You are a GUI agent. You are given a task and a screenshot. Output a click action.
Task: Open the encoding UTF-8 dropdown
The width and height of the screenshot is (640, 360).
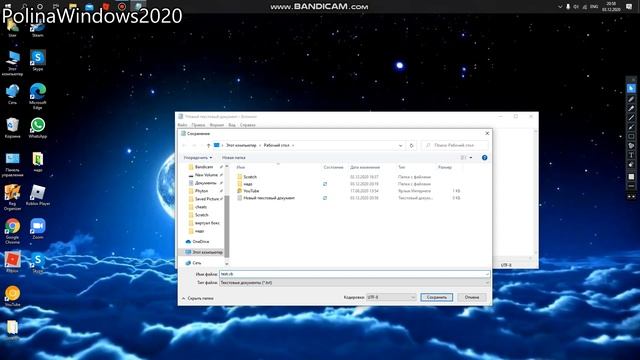[x=391, y=297]
